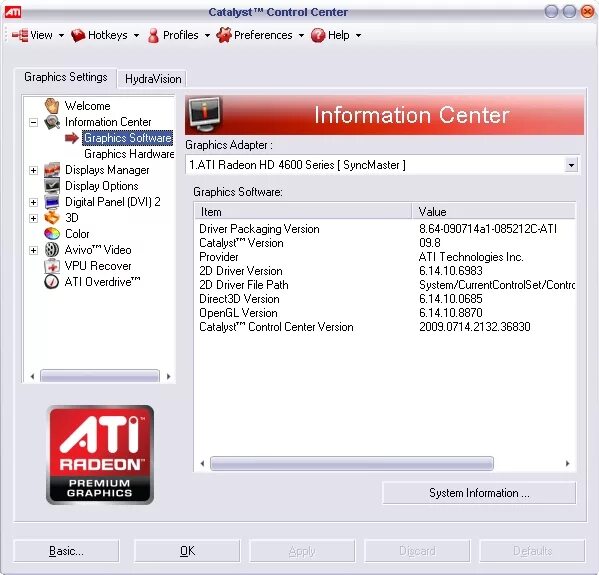The width and height of the screenshot is (599, 575).
Task: Click the Apply button
Action: [302, 551]
